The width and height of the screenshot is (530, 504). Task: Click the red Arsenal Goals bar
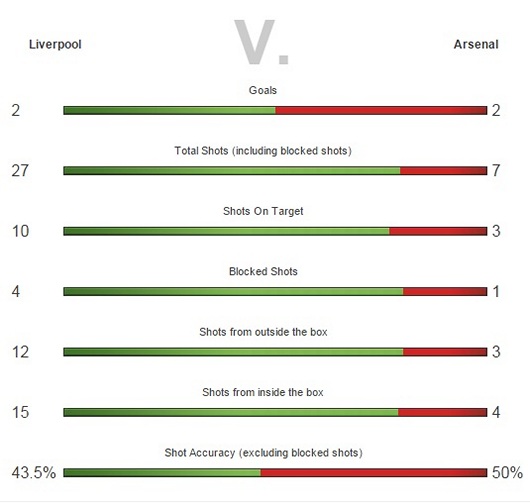pos(381,111)
